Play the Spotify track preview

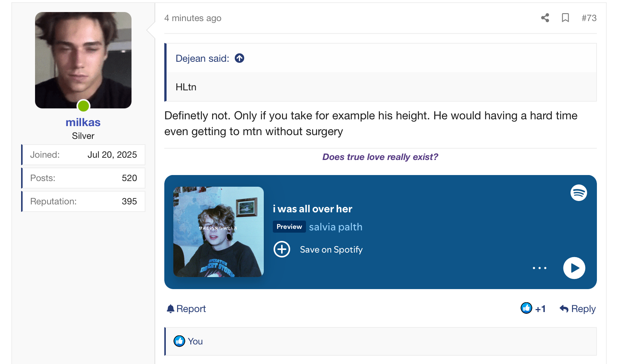tap(574, 268)
